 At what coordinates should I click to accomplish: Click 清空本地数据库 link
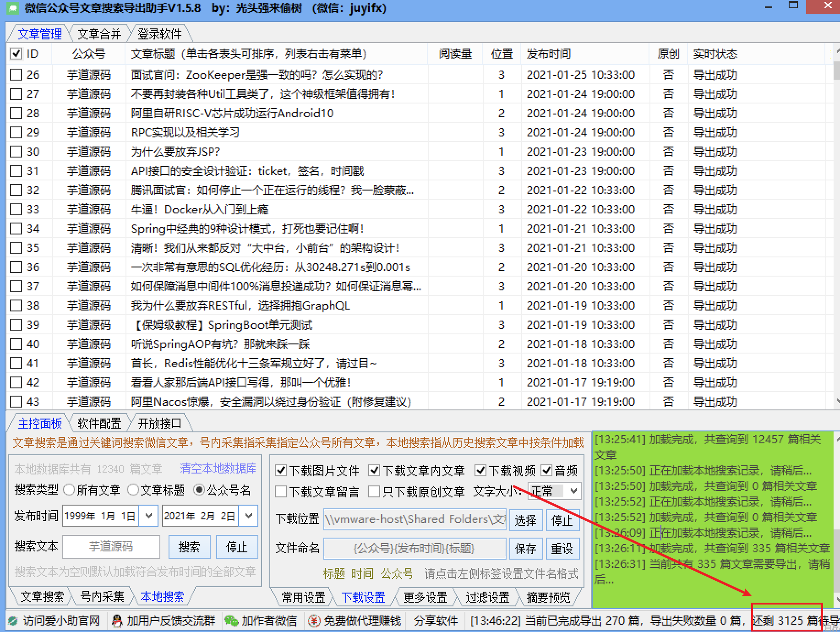click(x=218, y=468)
